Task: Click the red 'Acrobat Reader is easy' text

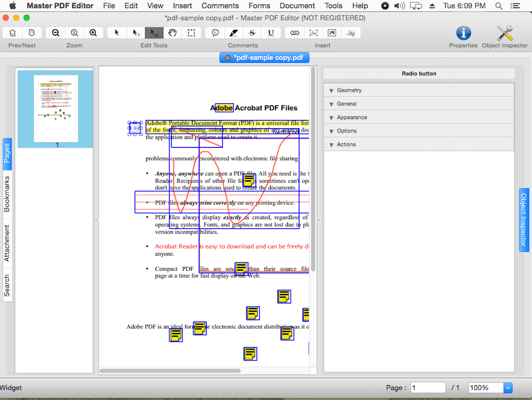Action: tap(232, 246)
